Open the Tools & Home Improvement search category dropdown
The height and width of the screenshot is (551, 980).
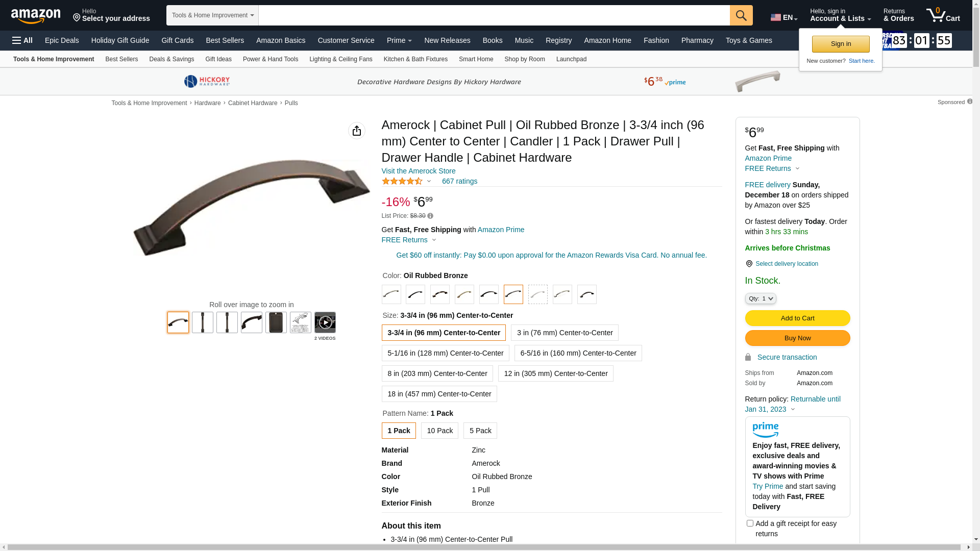tap(212, 15)
